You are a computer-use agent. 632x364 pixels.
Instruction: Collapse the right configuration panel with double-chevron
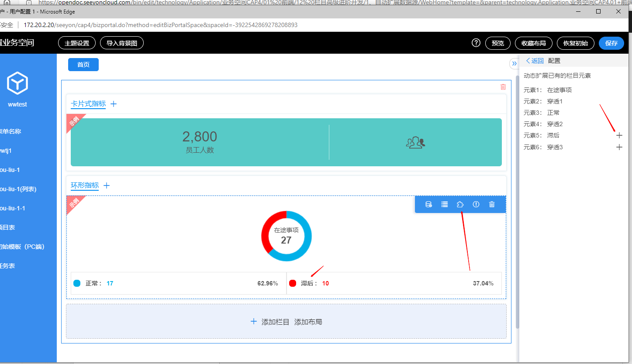pyautogui.click(x=514, y=64)
